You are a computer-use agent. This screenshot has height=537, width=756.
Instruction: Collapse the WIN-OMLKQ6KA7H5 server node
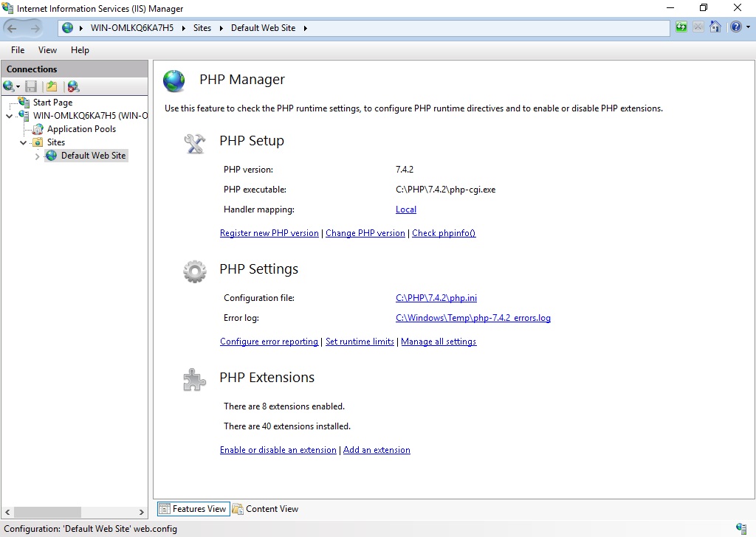(x=10, y=116)
